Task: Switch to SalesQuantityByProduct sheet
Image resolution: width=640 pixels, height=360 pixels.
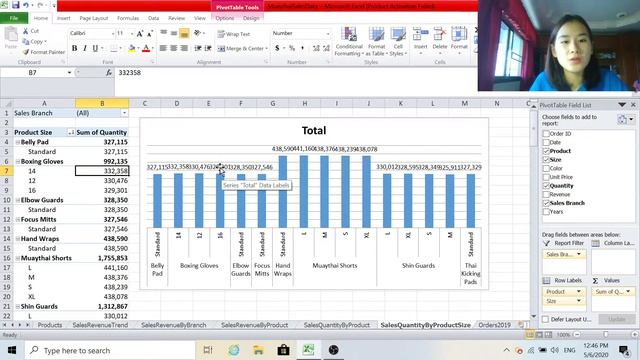Action: coord(337,325)
